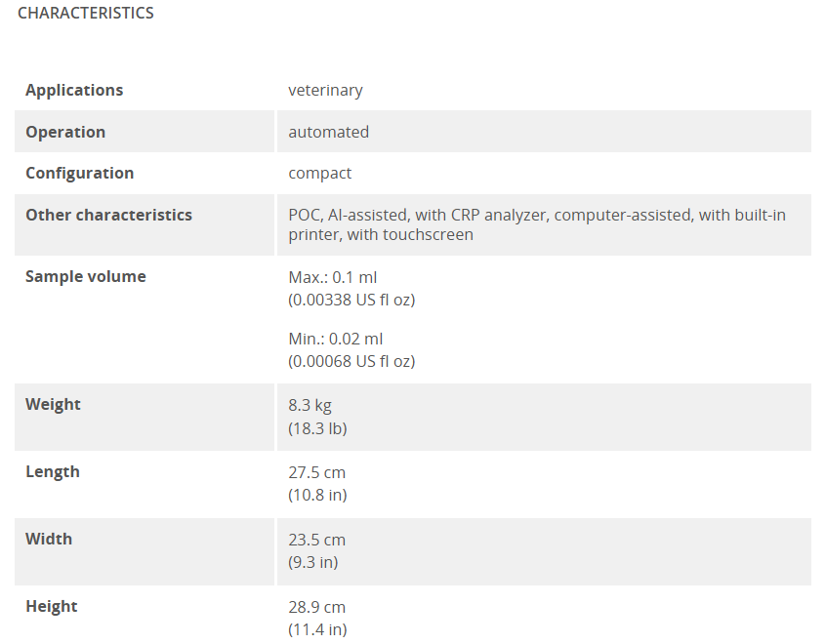This screenshot has height=644, width=826.
Task: Click the 23.5 cm width value
Action: point(316,541)
